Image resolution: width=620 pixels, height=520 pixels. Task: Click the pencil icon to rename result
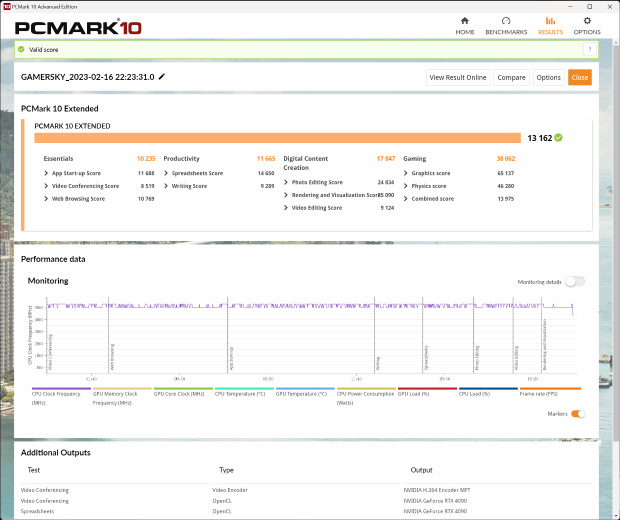[x=161, y=77]
